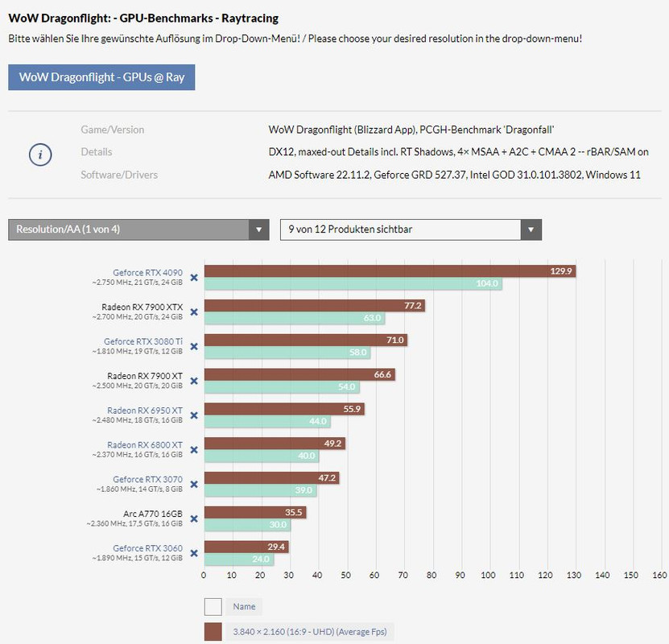Click the Radeon RX 7900 XTX label
The image size is (669, 644).
coord(142,307)
